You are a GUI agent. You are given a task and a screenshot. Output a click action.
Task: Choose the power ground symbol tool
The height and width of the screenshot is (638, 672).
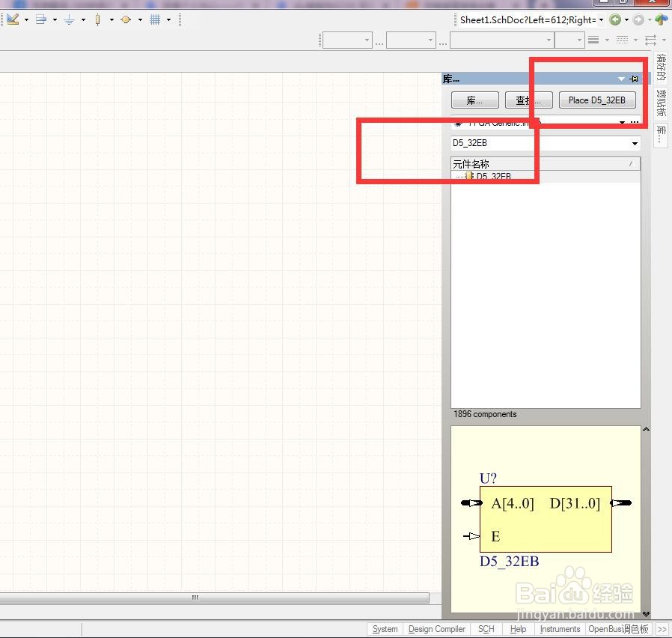69,19
